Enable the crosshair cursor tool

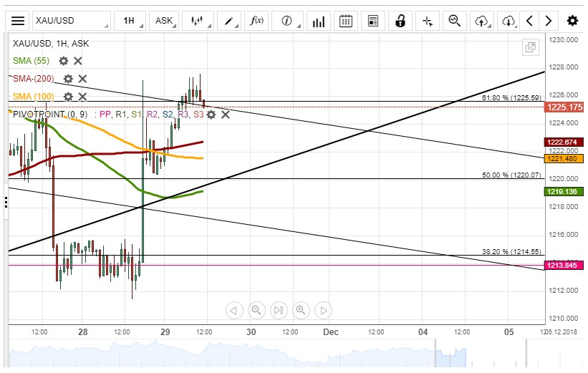(428, 21)
